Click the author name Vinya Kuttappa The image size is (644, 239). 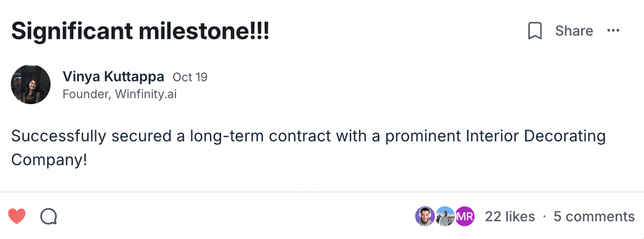point(113,77)
